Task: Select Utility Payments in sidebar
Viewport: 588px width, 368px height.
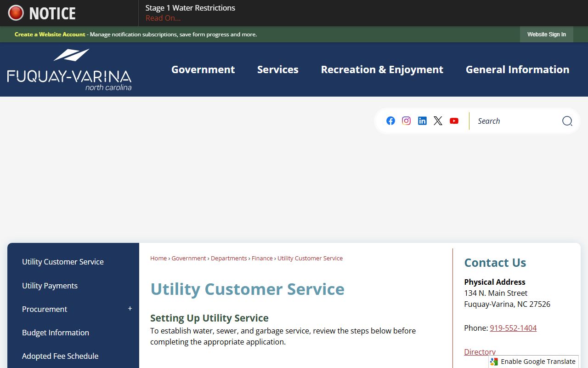Action: (50, 286)
